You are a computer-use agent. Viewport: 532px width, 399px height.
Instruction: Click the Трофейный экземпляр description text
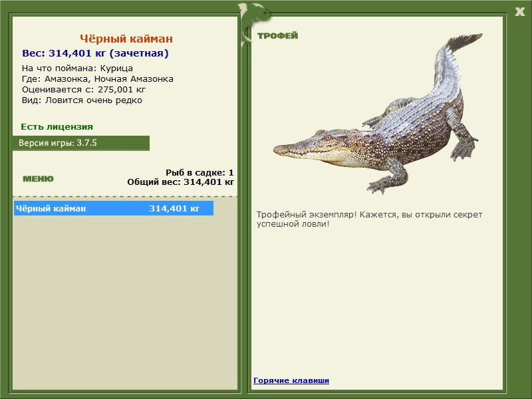click(x=369, y=219)
